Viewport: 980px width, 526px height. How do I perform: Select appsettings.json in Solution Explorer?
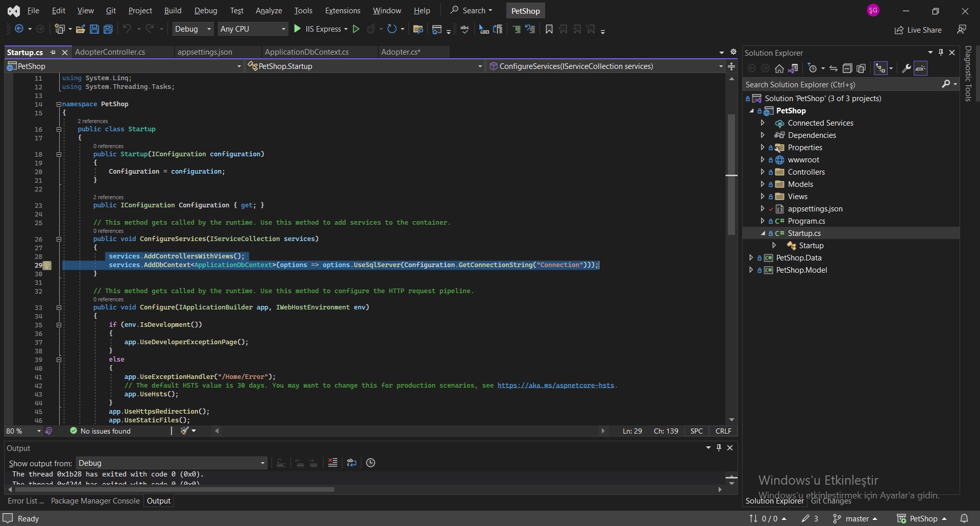815,209
